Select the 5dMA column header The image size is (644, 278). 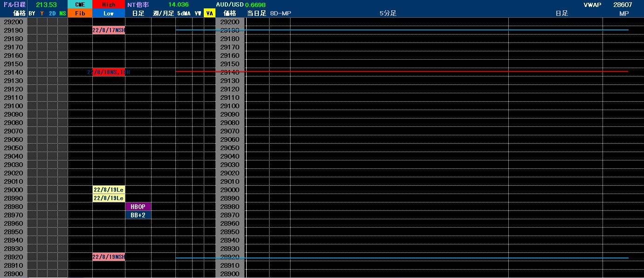coord(184,14)
